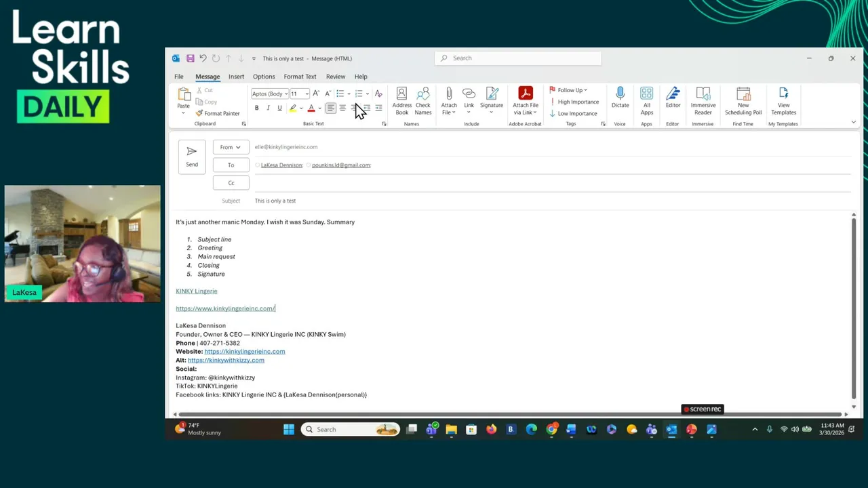Open the KINKY Lingerie hyperlink

click(197, 291)
